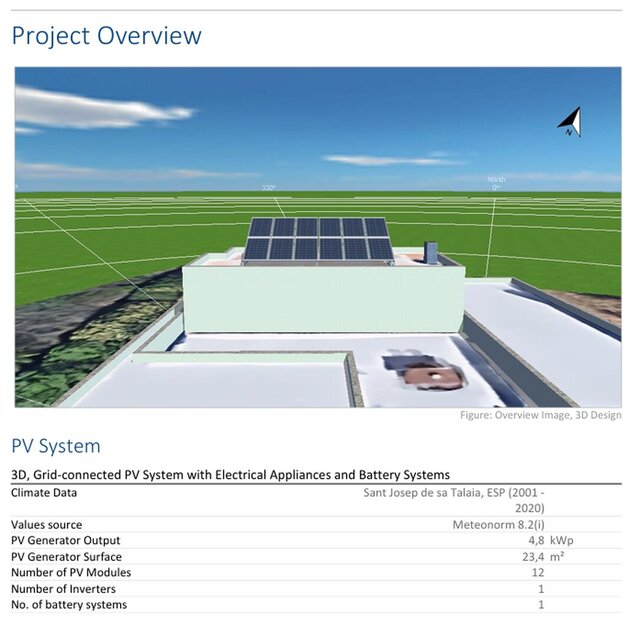This screenshot has width=640, height=636.
Task: Select the Number of Inverters label
Action: pyautogui.click(x=64, y=588)
